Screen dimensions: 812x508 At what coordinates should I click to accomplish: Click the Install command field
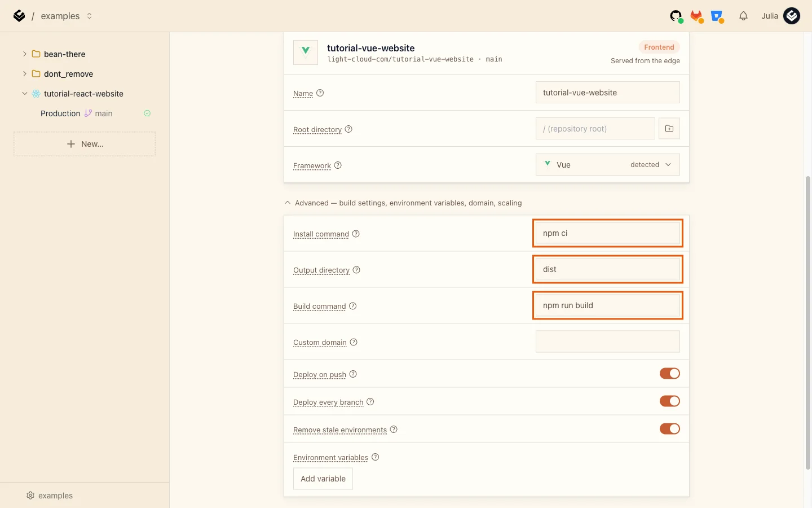coord(608,233)
